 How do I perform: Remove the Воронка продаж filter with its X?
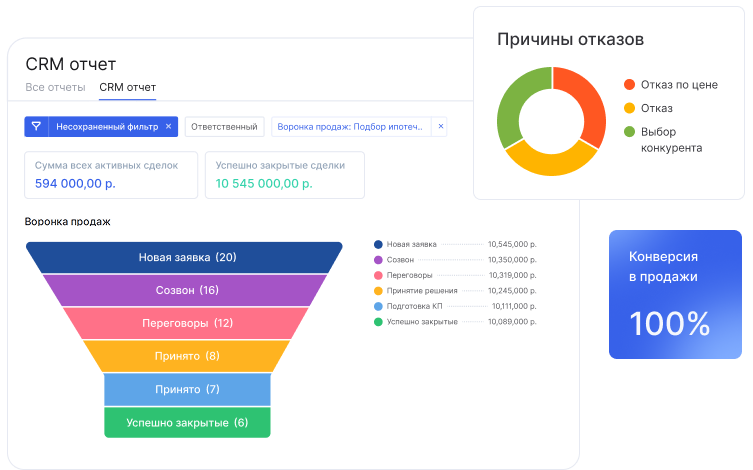pyautogui.click(x=441, y=126)
